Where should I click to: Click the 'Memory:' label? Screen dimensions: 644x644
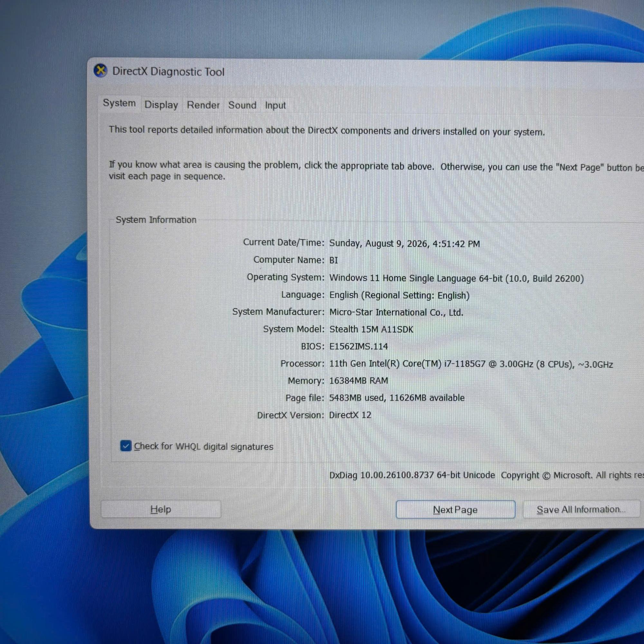coord(306,381)
